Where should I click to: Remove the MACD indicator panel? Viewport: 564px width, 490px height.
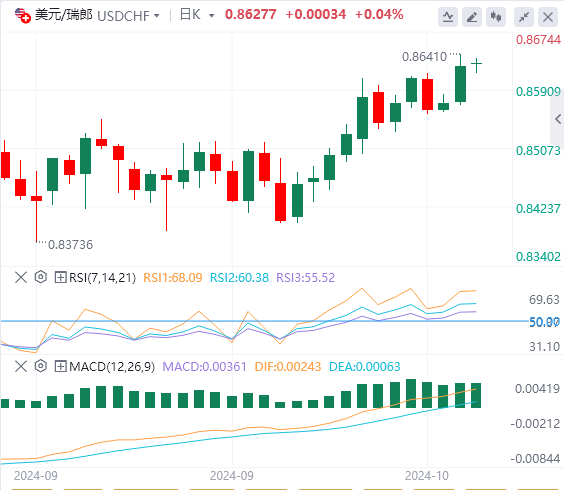[21, 366]
